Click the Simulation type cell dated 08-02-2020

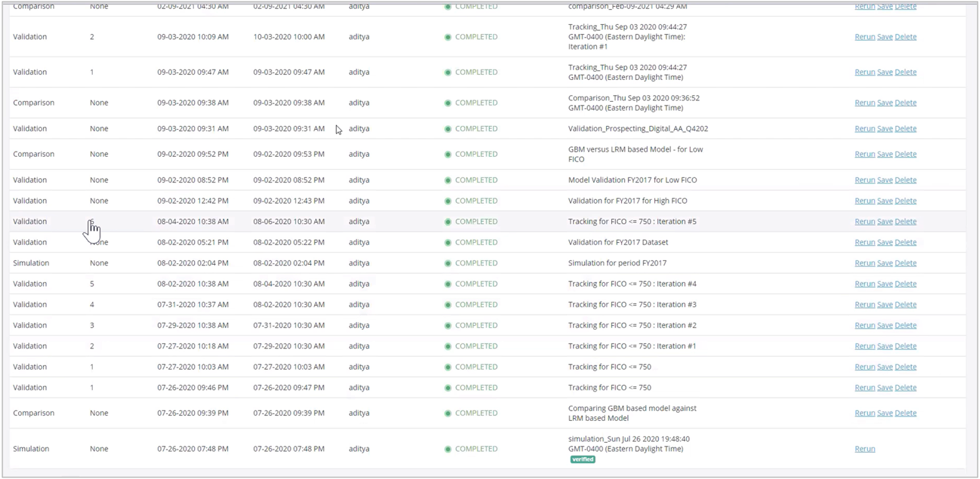point(31,263)
